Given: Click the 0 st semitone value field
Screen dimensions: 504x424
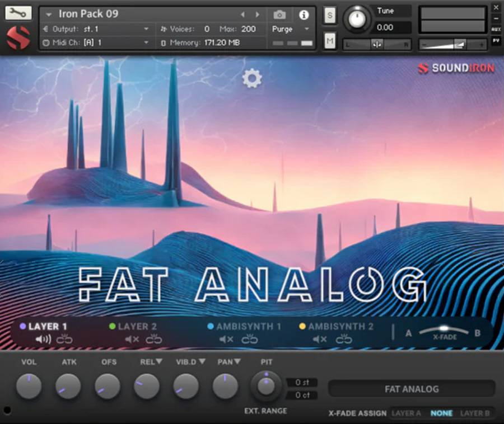Looking at the screenshot, I should click(302, 382).
